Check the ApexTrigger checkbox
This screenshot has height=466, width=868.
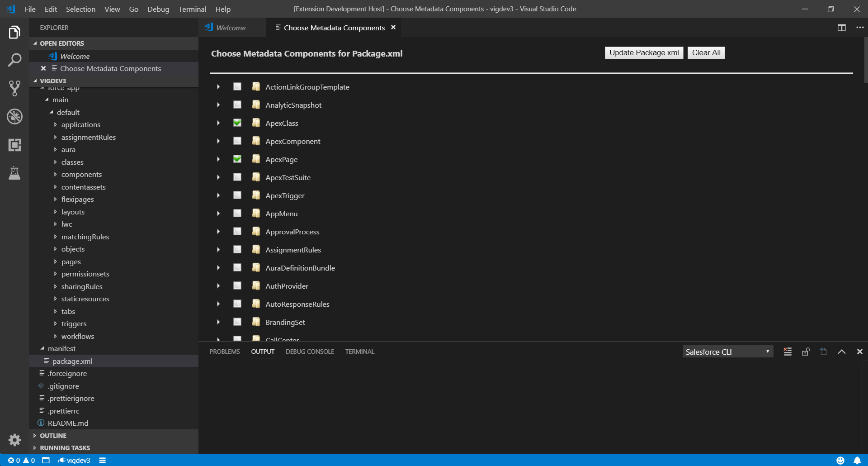pos(237,195)
